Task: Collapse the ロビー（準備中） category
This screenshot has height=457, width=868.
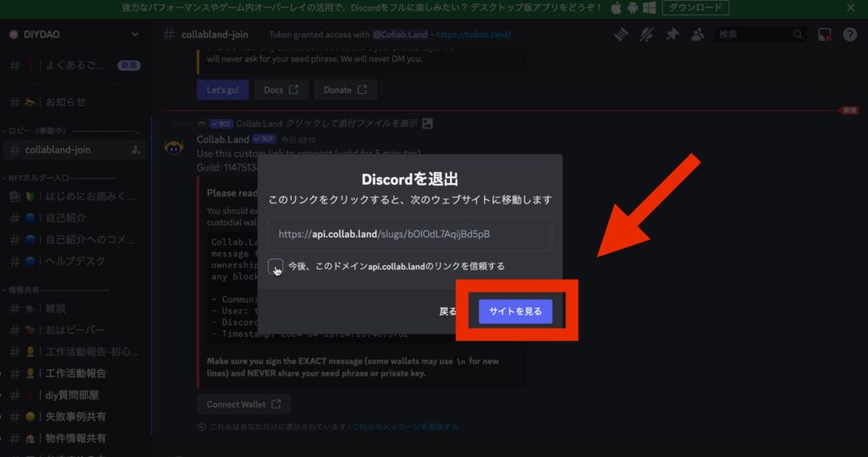Action: coord(71,131)
